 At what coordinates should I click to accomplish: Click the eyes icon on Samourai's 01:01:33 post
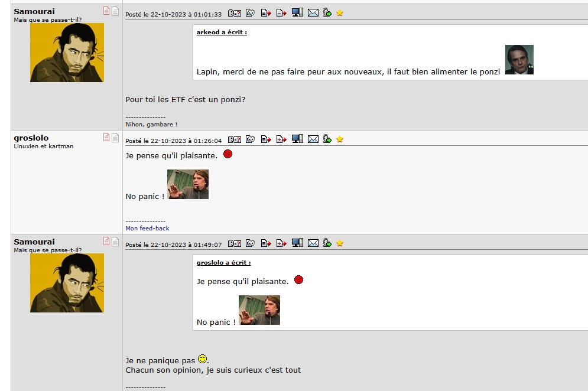[250, 13]
